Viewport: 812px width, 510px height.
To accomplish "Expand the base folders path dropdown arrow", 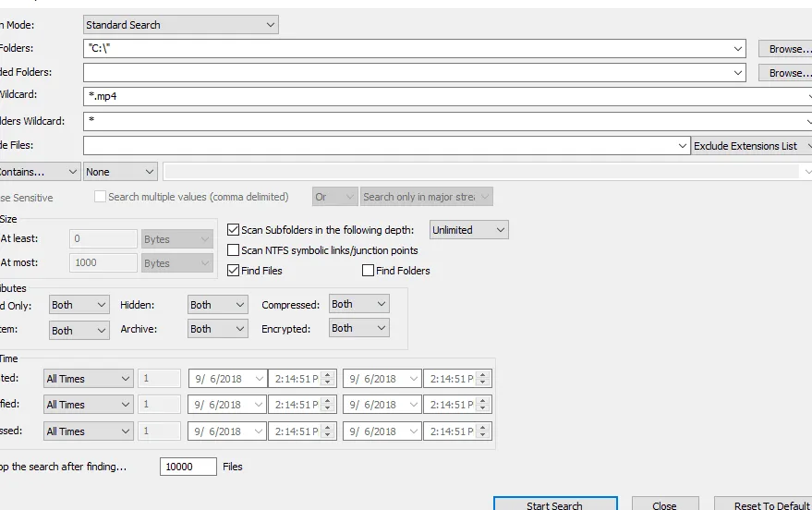I will 737,49.
